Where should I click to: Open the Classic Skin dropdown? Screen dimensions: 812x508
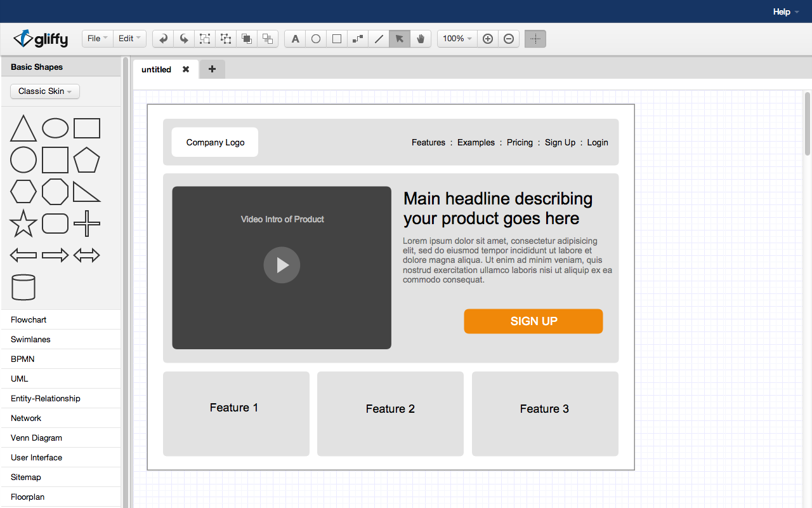coord(45,91)
